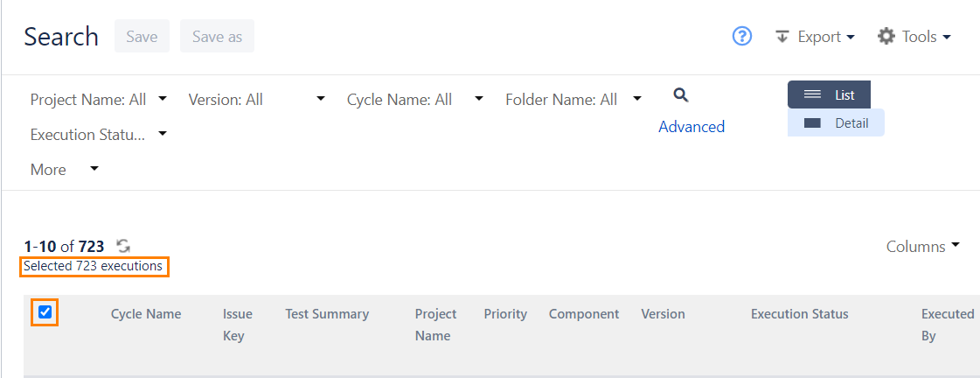Open the Columns chooser dropdown
This screenshot has width=980, height=378.
(x=923, y=247)
